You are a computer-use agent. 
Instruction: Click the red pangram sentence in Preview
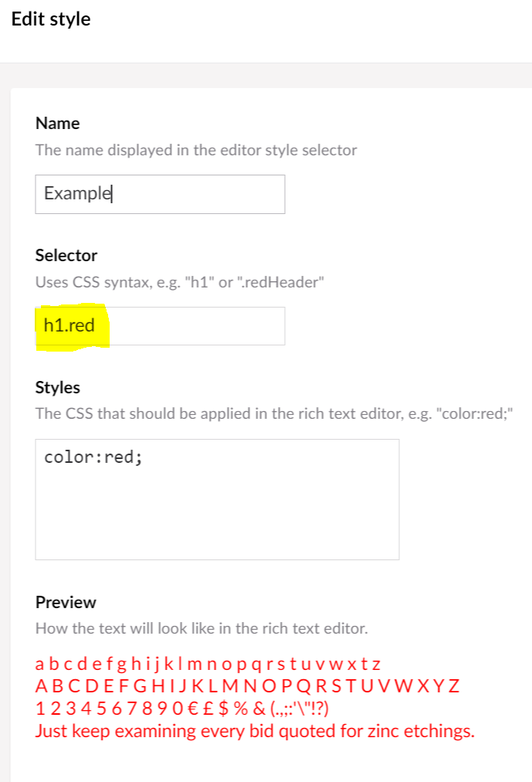click(255, 730)
